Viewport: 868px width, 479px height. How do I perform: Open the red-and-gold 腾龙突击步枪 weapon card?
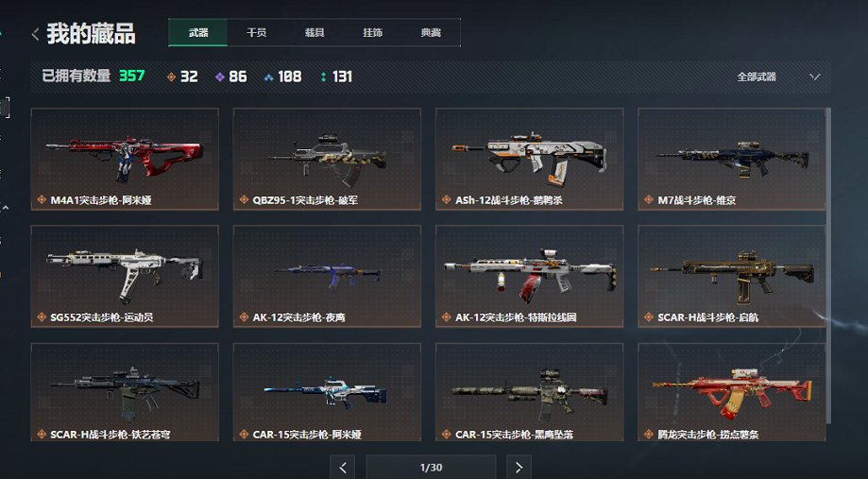pyautogui.click(x=732, y=392)
